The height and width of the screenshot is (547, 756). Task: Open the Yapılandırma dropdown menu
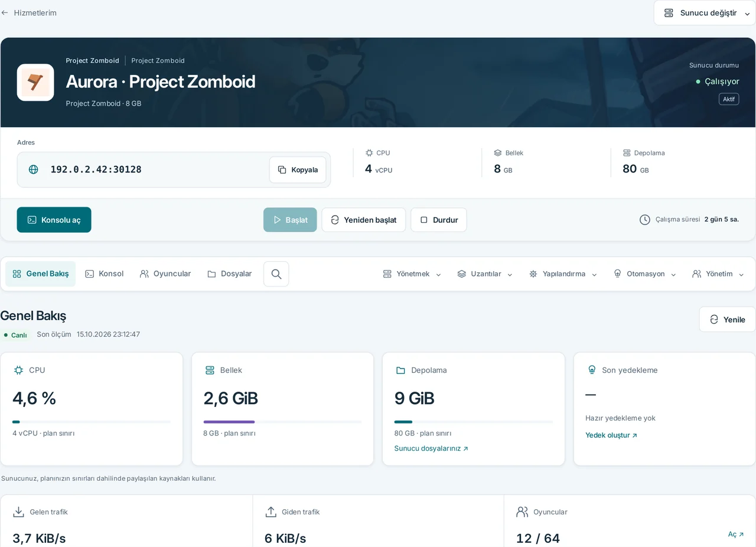coord(563,274)
